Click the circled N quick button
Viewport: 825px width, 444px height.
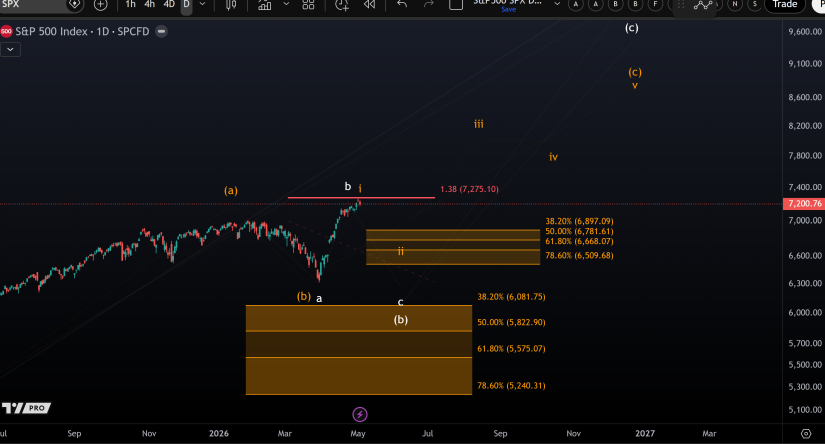(735, 4)
